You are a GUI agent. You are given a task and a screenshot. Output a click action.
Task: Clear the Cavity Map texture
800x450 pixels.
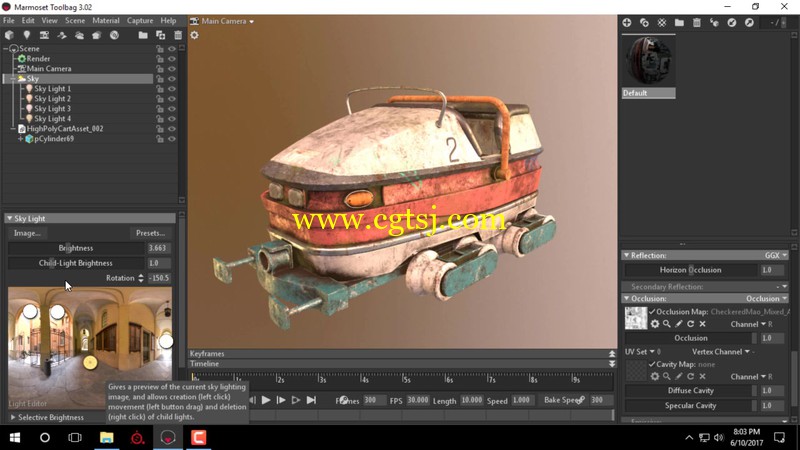coord(703,377)
